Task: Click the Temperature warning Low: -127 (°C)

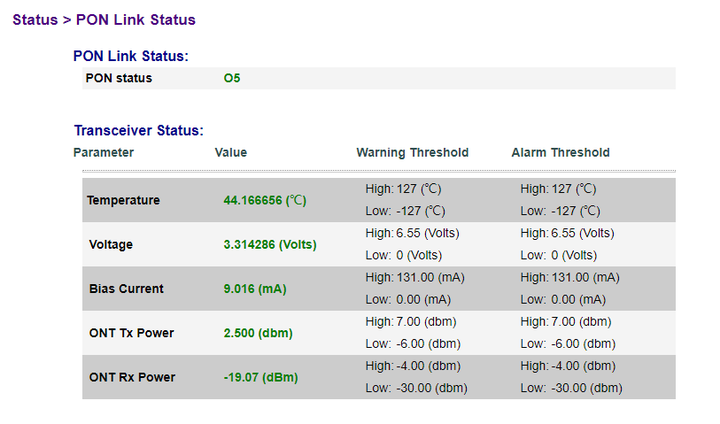Action: click(405, 211)
